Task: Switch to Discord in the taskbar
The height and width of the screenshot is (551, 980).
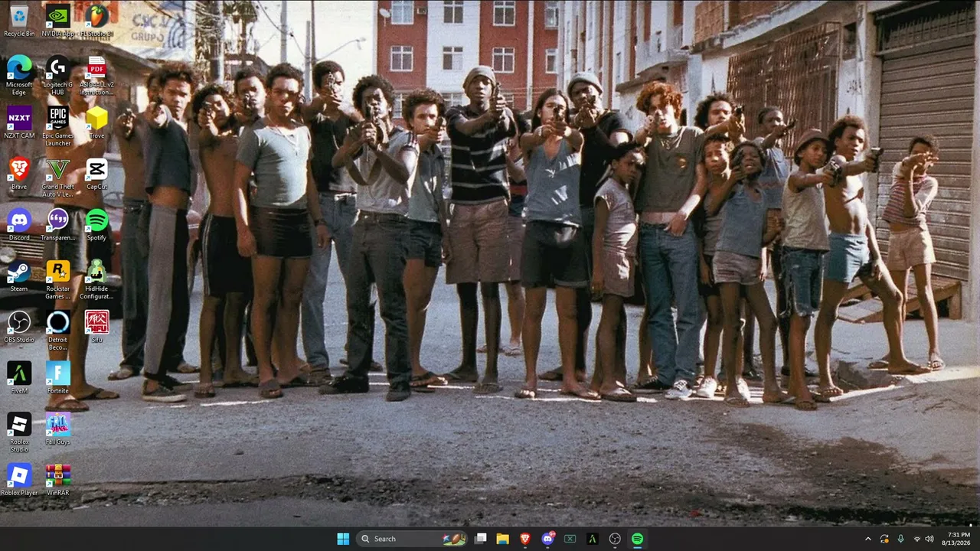Action: click(548, 539)
